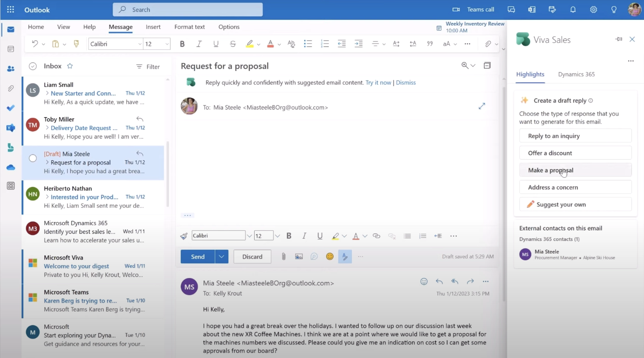Switch to Dynamics 365 tab in Viva Sales
This screenshot has height=358, width=644.
point(576,74)
